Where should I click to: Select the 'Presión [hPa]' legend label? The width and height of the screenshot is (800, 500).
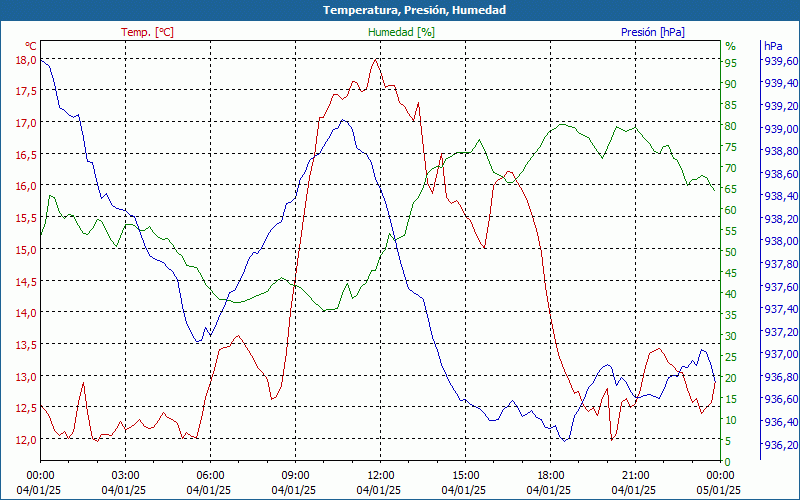(x=653, y=32)
